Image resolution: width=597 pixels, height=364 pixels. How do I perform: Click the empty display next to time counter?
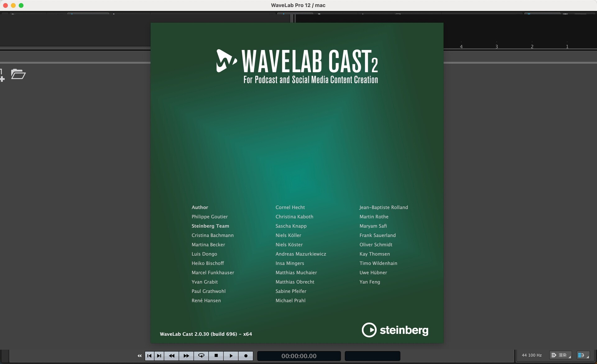(373, 356)
